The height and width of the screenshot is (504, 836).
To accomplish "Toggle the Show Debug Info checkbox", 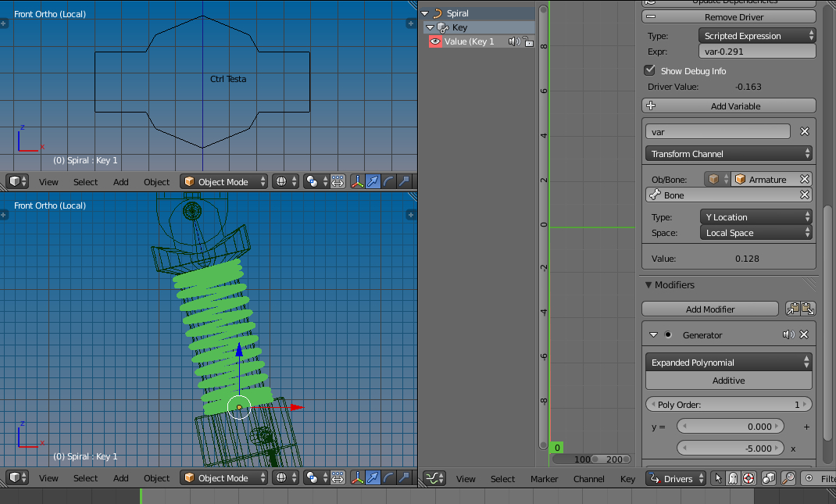I will point(649,70).
